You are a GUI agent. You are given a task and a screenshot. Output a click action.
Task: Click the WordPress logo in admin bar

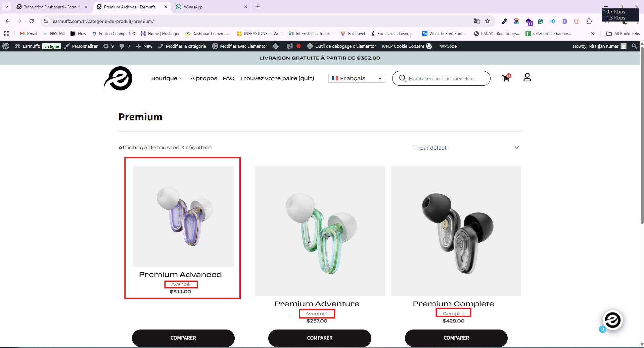6,46
